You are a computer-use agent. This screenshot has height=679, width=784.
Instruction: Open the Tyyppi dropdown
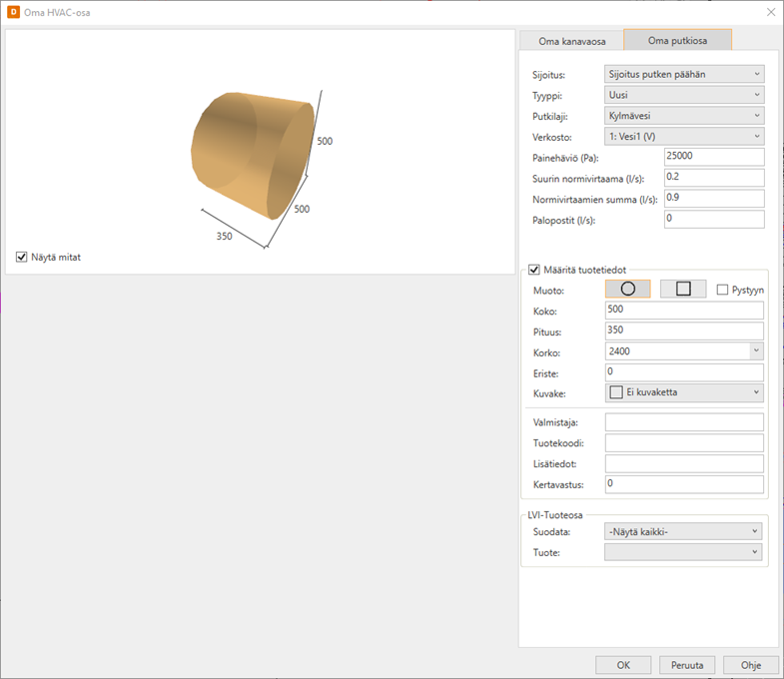(684, 95)
